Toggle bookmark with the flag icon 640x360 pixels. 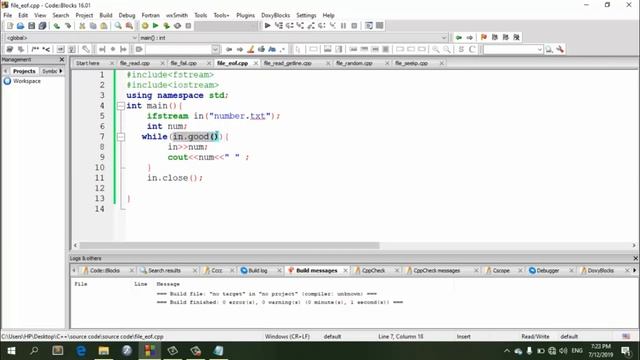pos(484,37)
